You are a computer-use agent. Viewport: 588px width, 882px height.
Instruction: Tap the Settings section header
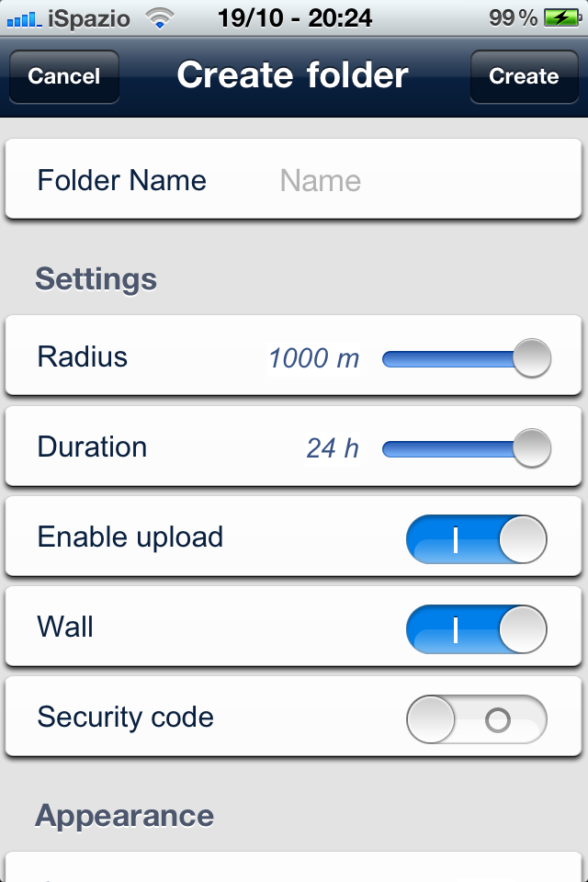(x=96, y=279)
